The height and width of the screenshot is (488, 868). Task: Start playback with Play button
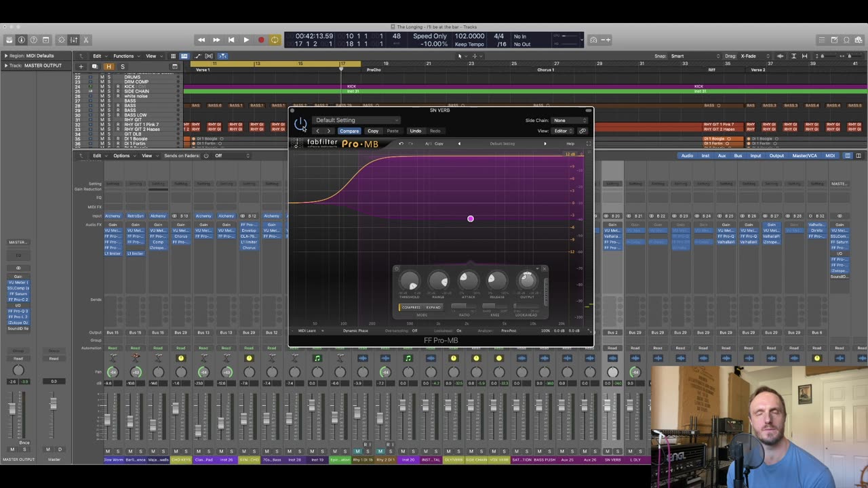(x=246, y=40)
